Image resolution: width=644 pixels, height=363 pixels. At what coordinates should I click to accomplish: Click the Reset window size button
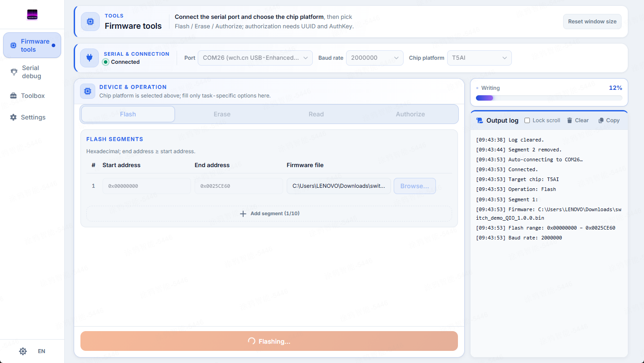tap(592, 22)
